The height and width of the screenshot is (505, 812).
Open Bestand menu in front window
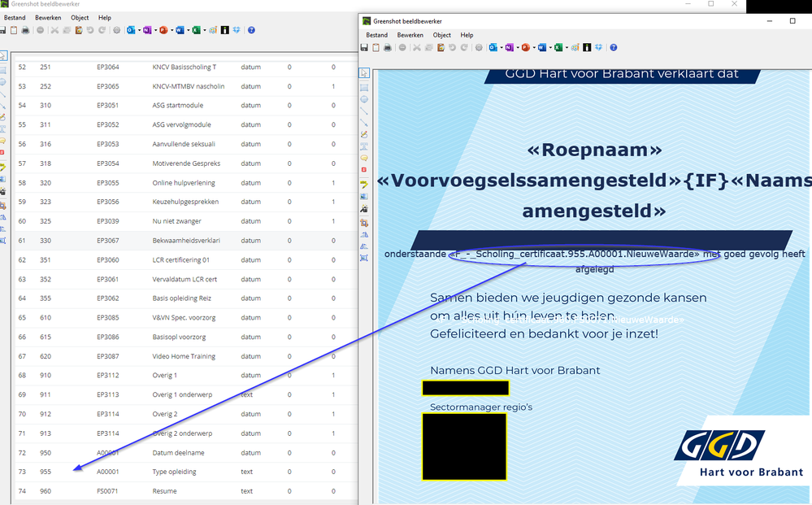coord(376,35)
